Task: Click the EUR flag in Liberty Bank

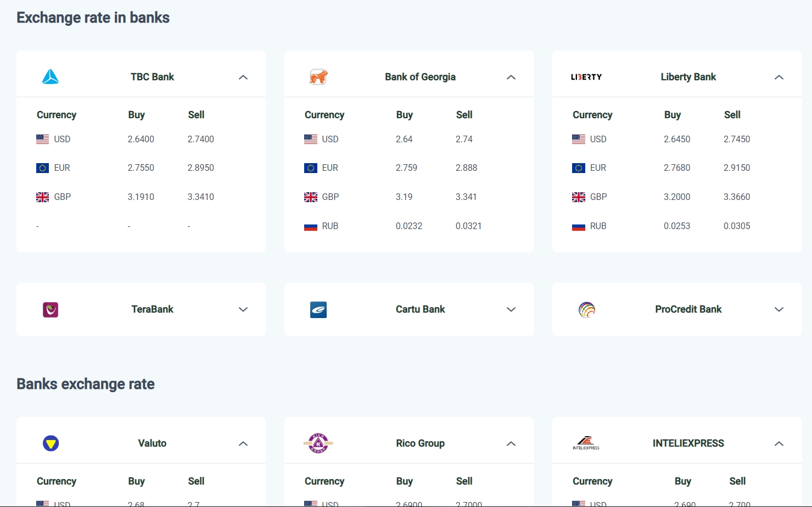Action: pyautogui.click(x=579, y=168)
